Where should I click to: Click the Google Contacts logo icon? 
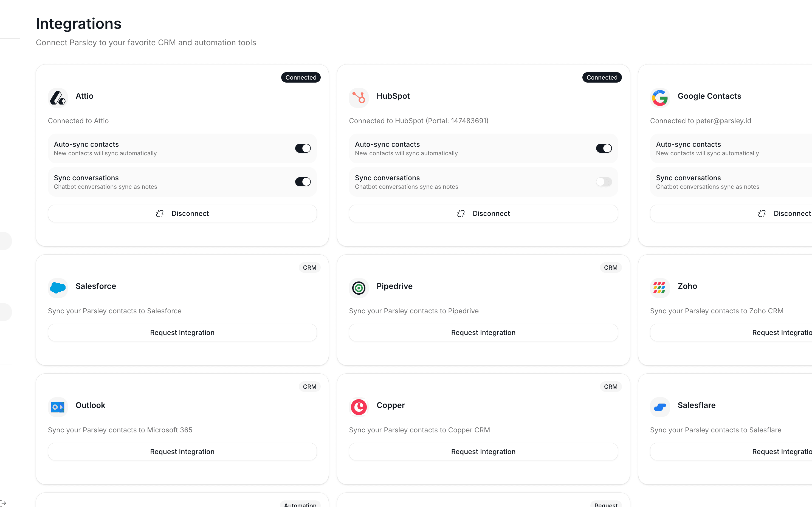659,98
